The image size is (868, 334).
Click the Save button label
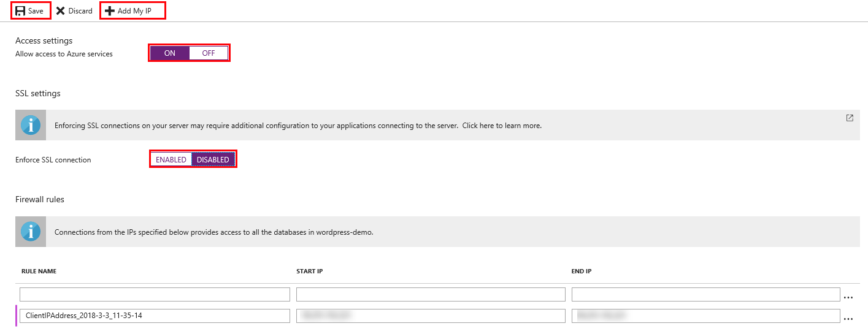(36, 11)
